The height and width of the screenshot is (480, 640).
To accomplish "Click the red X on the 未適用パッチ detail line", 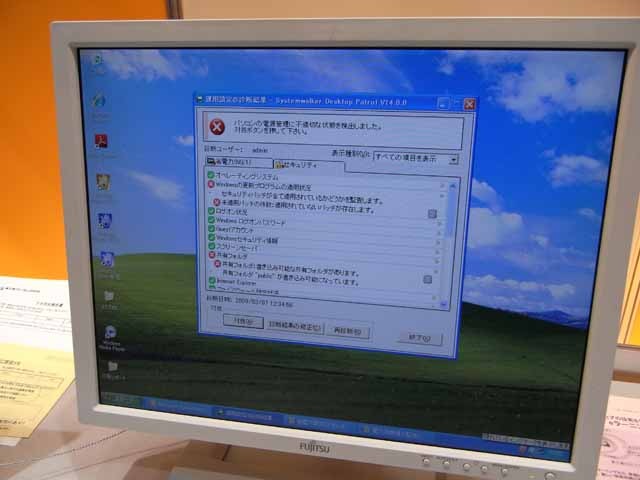I will 217,202.
